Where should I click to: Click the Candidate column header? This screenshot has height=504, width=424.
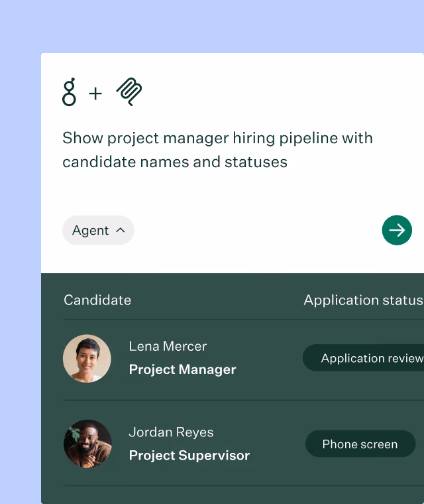[97, 300]
